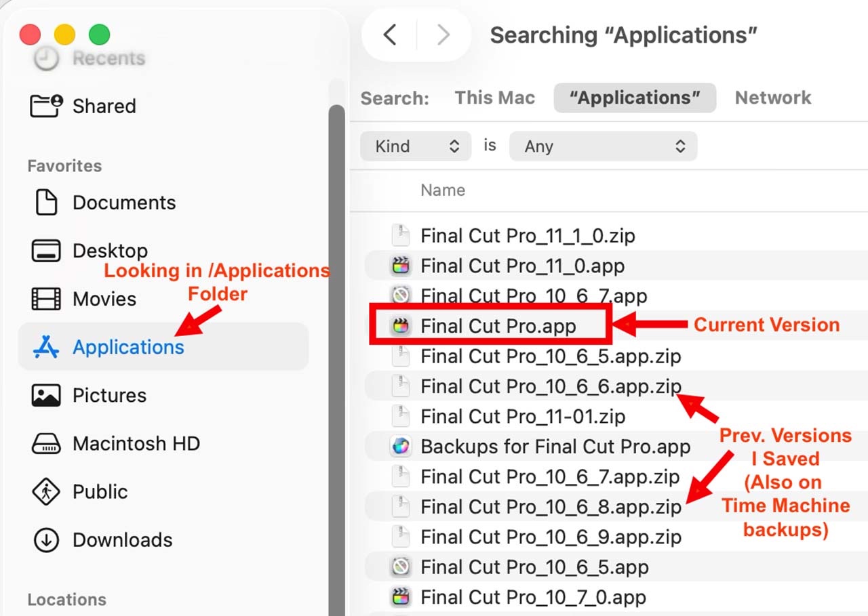Sort results by the Name column header

(443, 190)
